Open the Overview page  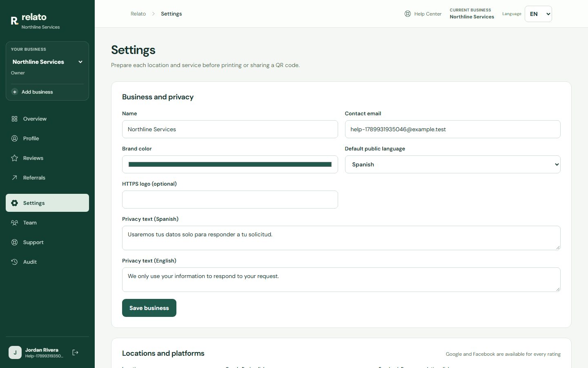(x=47, y=119)
